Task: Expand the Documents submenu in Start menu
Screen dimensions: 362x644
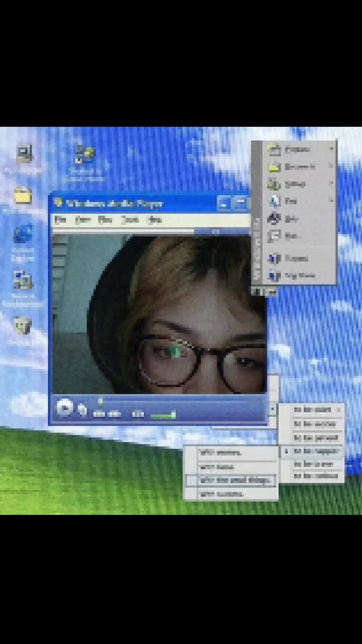Action: tap(300, 167)
